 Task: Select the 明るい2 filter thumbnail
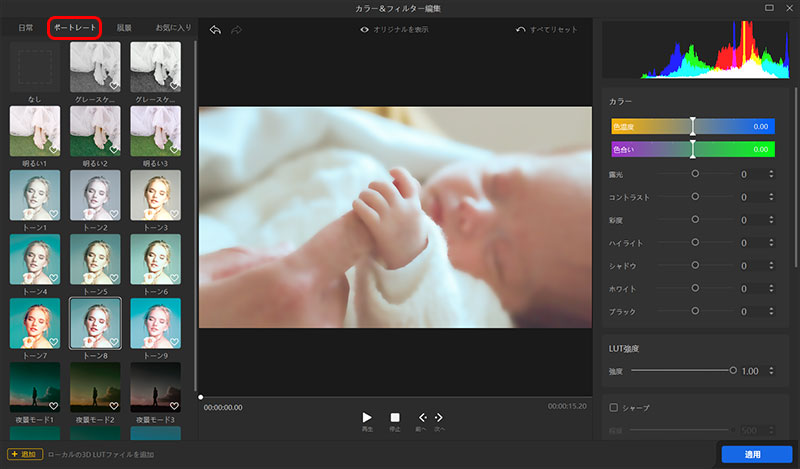95,131
